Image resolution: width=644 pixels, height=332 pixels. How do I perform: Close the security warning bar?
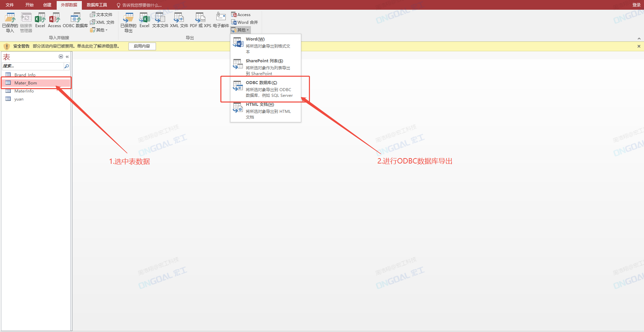click(639, 46)
